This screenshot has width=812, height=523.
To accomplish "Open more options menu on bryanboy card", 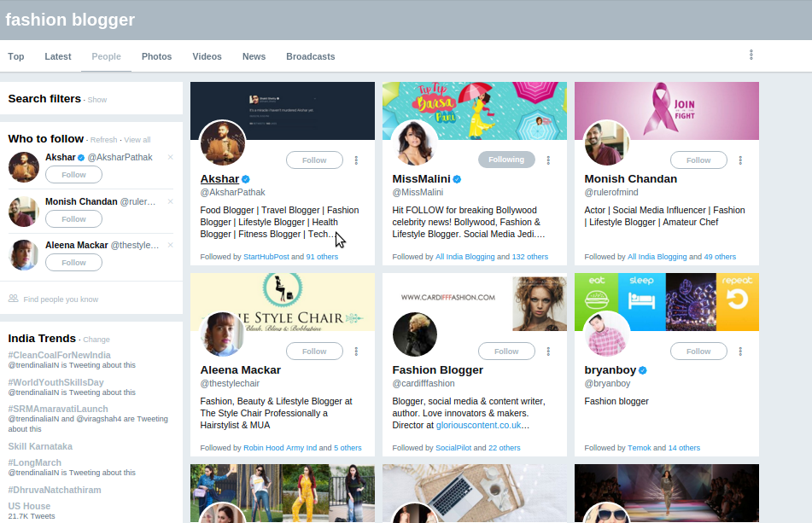I will coord(740,352).
